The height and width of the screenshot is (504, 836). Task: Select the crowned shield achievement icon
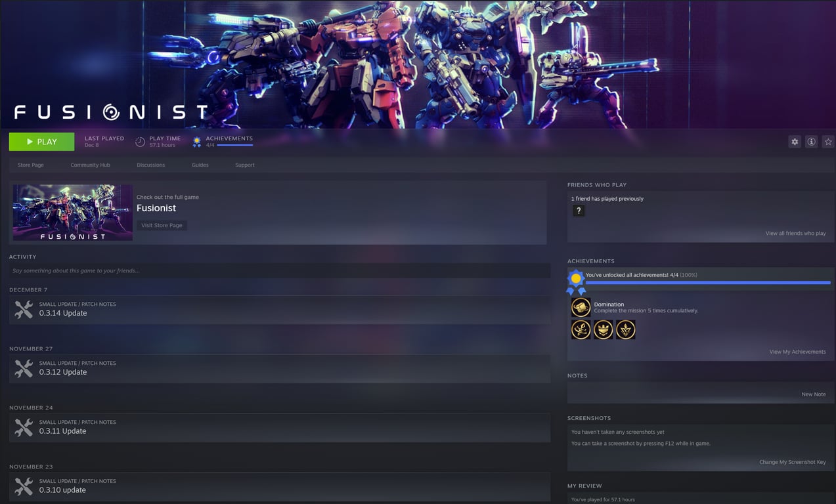(603, 329)
